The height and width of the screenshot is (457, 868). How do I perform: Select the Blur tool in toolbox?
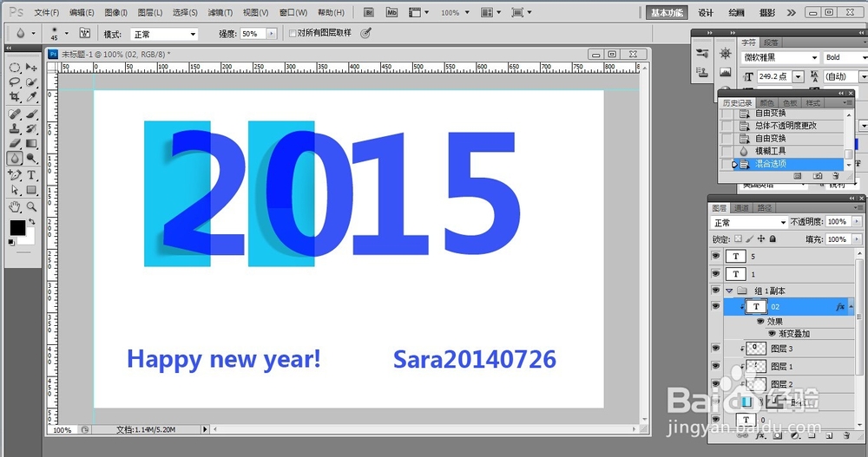[x=15, y=158]
